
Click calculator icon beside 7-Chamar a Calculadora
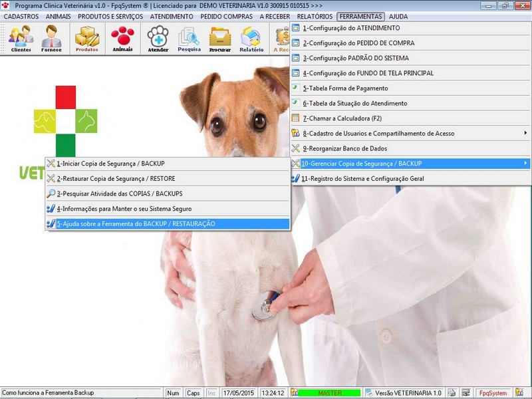tap(295, 118)
